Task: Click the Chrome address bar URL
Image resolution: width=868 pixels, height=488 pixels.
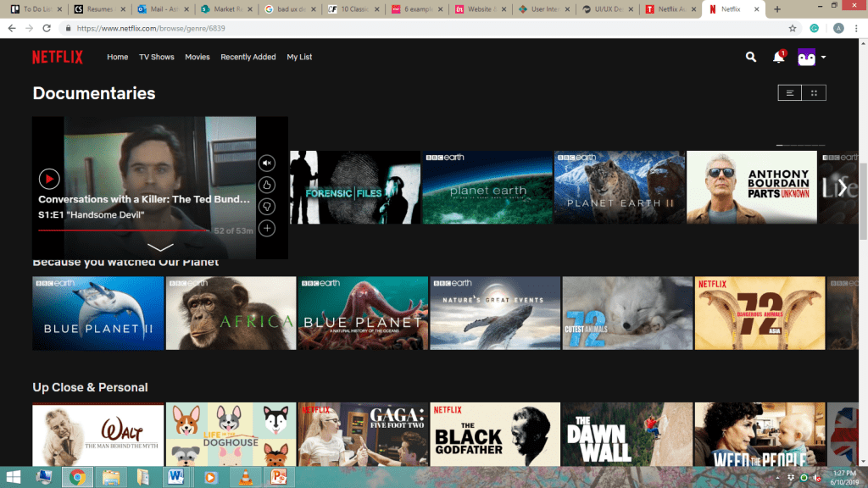Action: [151, 28]
